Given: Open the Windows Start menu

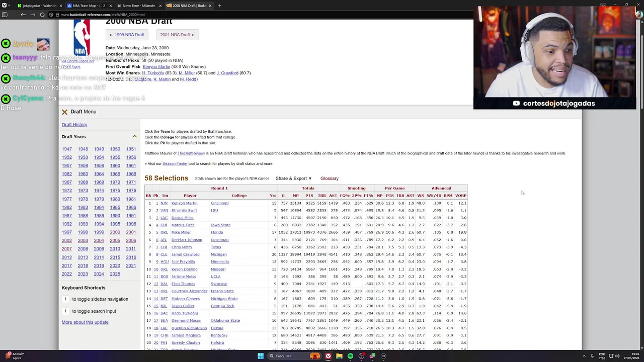Looking at the screenshot, I should click(x=261, y=356).
